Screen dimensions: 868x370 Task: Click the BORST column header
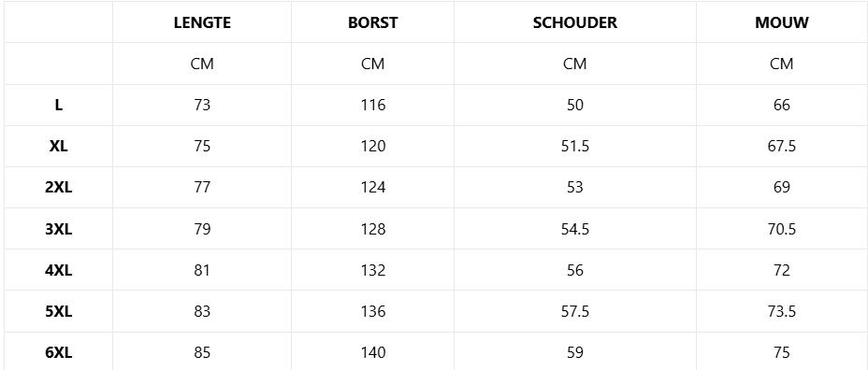point(372,22)
